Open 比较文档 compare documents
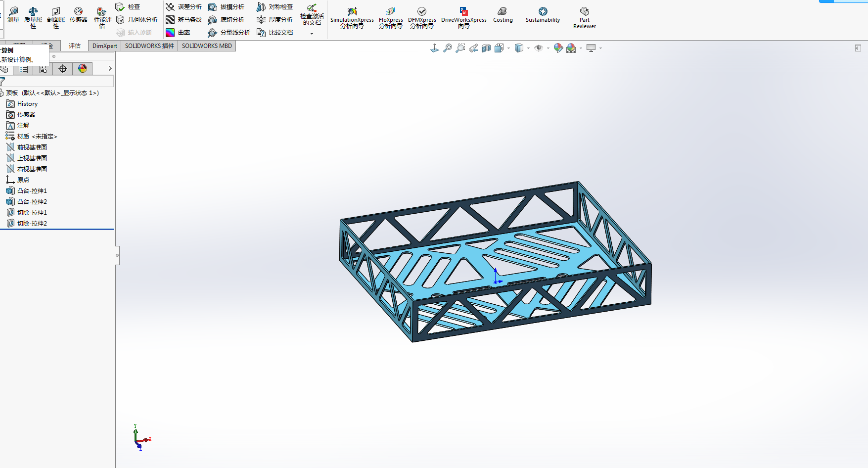Image resolution: width=868 pixels, height=468 pixels. pos(274,33)
